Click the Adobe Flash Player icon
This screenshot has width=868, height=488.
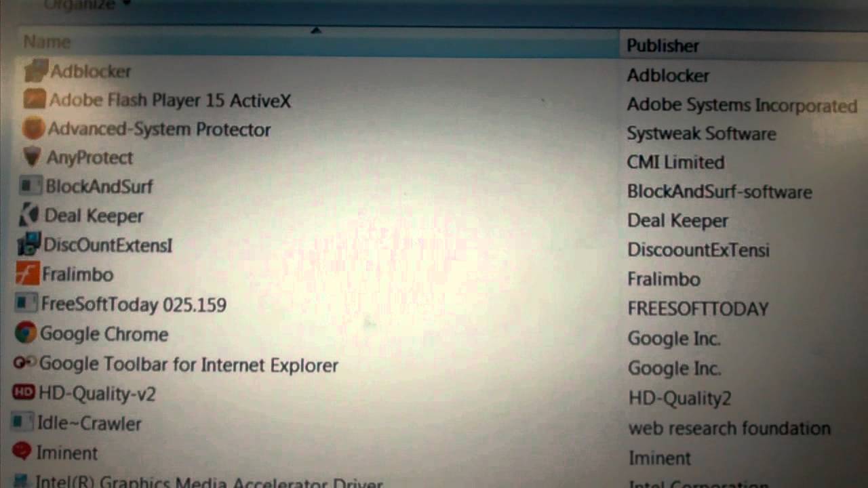click(x=35, y=100)
